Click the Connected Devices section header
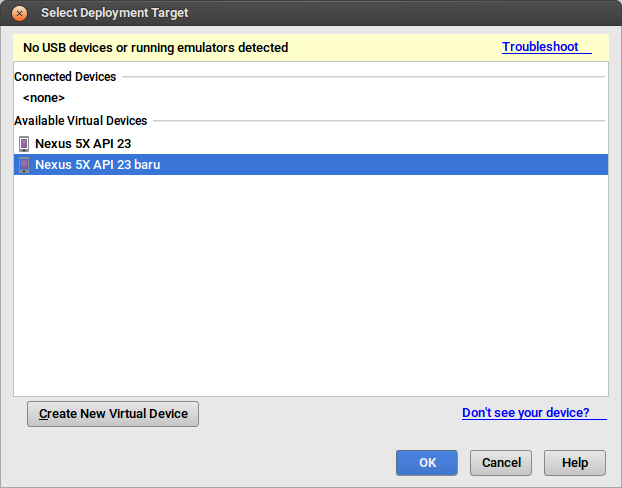 [x=65, y=77]
